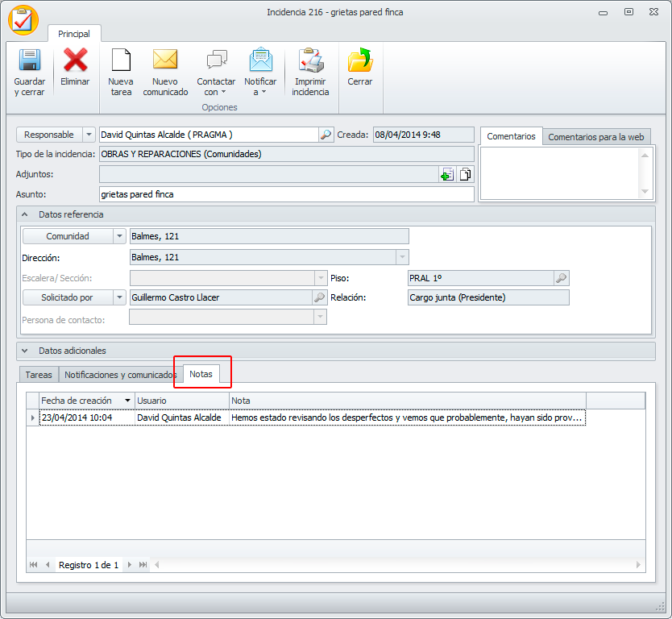Screen dimensions: 672x619
Task: Open the Escalera/Sección dropdown
Action: tap(321, 278)
